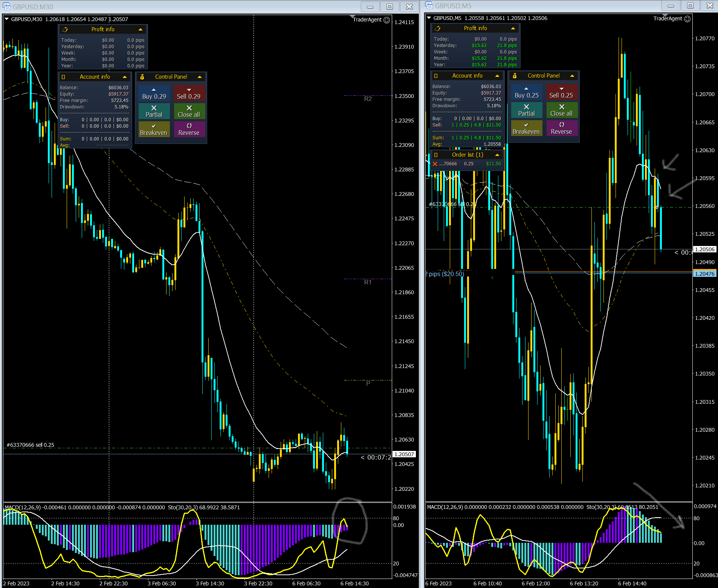Click the Order list panel icon
The height and width of the screenshot is (588, 718).
pos(436,155)
